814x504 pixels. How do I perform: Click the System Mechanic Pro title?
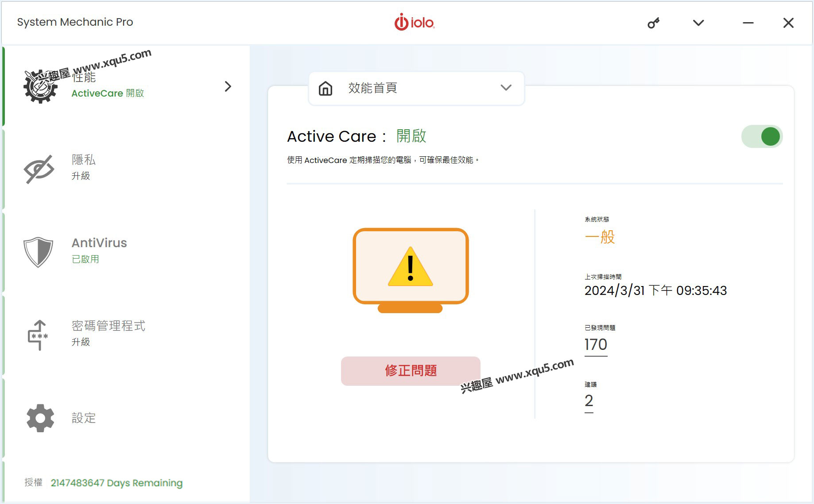pos(75,22)
